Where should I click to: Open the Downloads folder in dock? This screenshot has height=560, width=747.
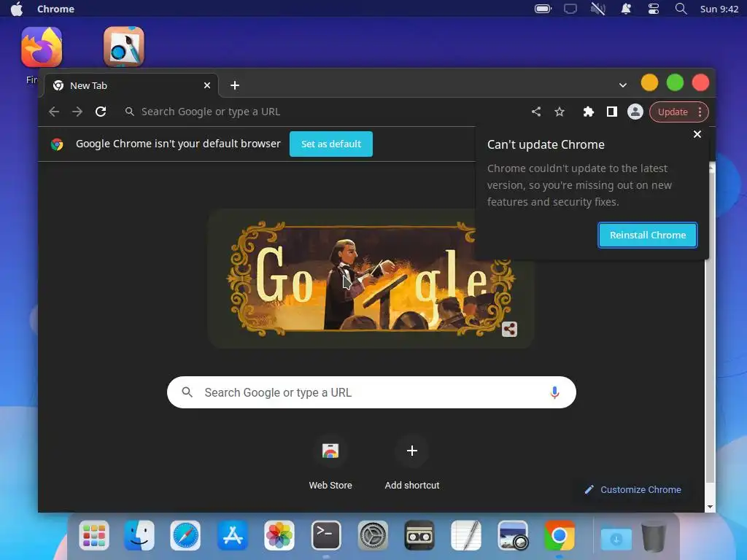coord(616,538)
